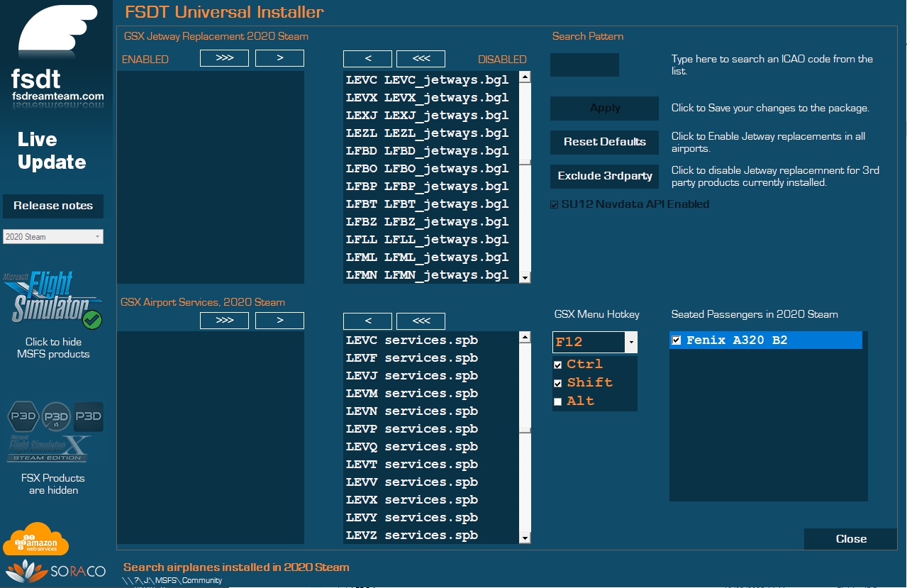Screen dimensions: 907x588
Task: Select LFBD LFBD_jetways.bgl row
Action: (x=431, y=150)
